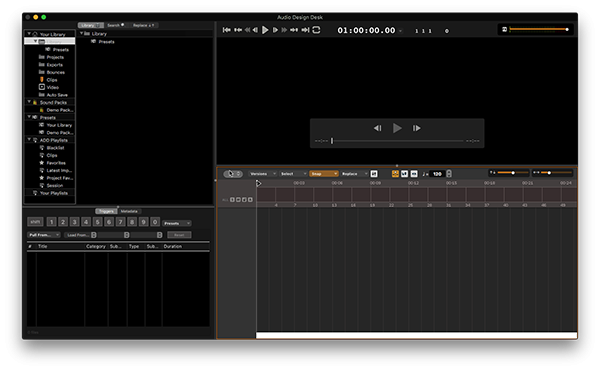Select Your Playlists in the sidebar
This screenshot has width=600, height=371.
50,193
